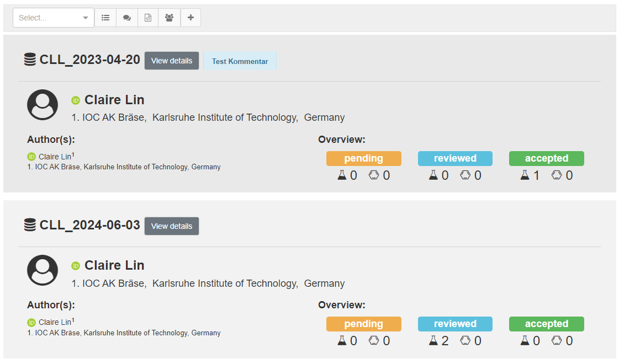This screenshot has width=619, height=364.
Task: Click flask sample icon under reviewed in CLL_2024-06-03
Action: pyautogui.click(x=433, y=341)
